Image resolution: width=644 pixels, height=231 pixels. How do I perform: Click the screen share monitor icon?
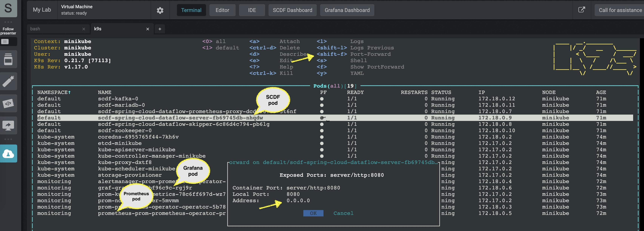pyautogui.click(x=8, y=125)
